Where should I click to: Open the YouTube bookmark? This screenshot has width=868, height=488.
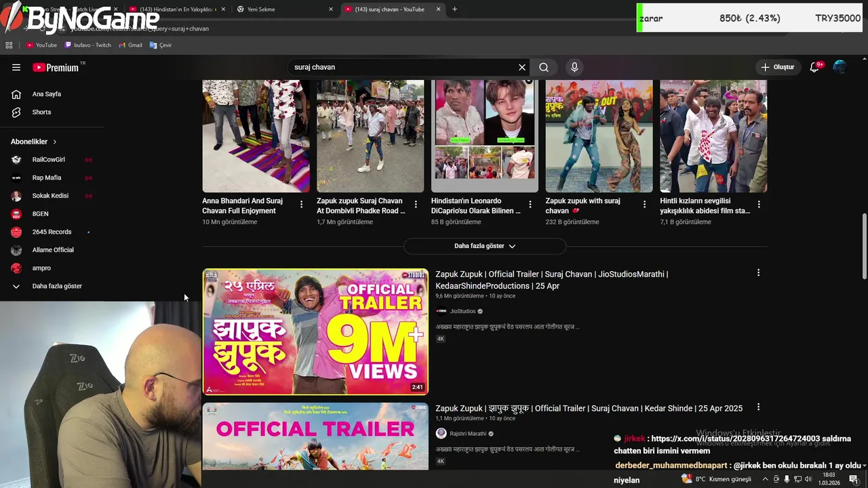pos(41,45)
